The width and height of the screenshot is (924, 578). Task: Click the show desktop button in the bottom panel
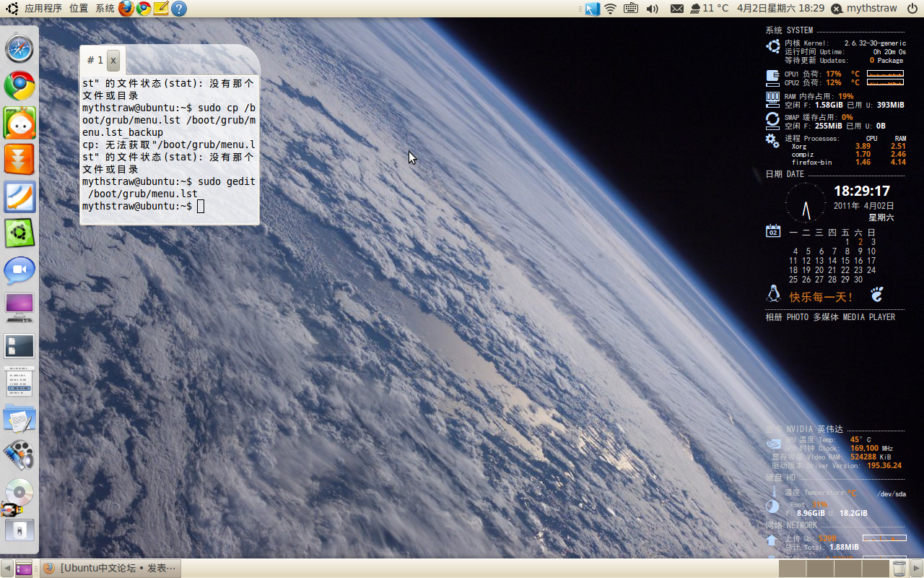(x=24, y=568)
